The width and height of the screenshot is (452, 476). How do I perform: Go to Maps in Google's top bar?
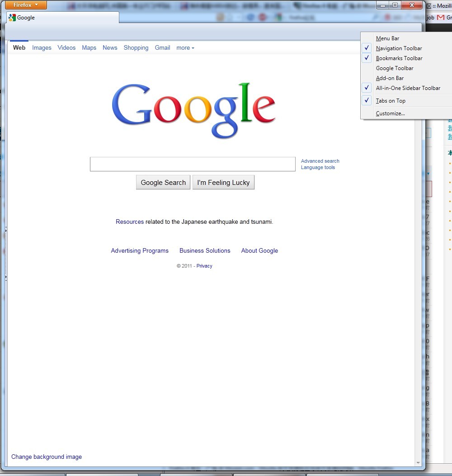coord(89,47)
